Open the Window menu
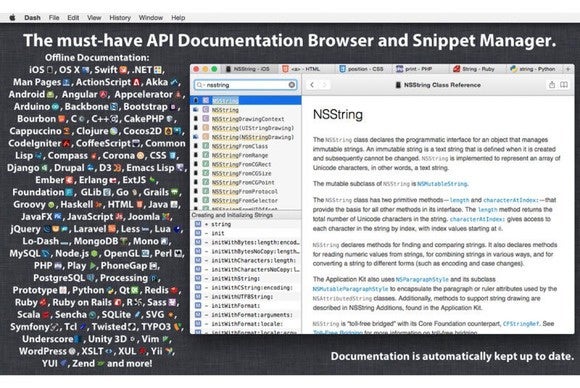Viewport: 580px width, 388px height. click(151, 18)
